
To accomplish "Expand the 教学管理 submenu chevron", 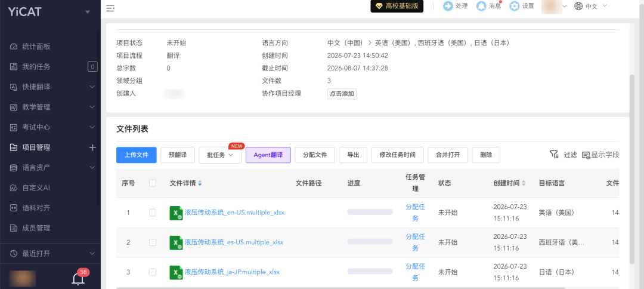I will (x=92, y=107).
